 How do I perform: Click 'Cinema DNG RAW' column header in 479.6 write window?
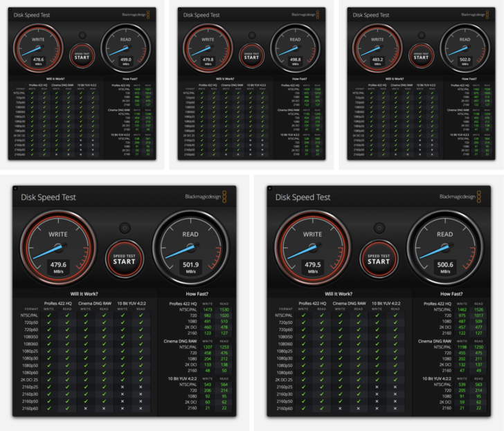(95, 303)
